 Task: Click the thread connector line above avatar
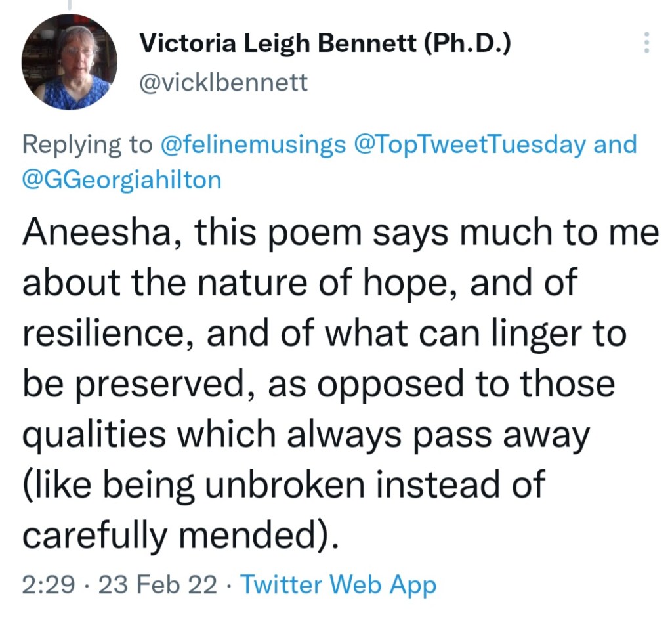(69, 5)
